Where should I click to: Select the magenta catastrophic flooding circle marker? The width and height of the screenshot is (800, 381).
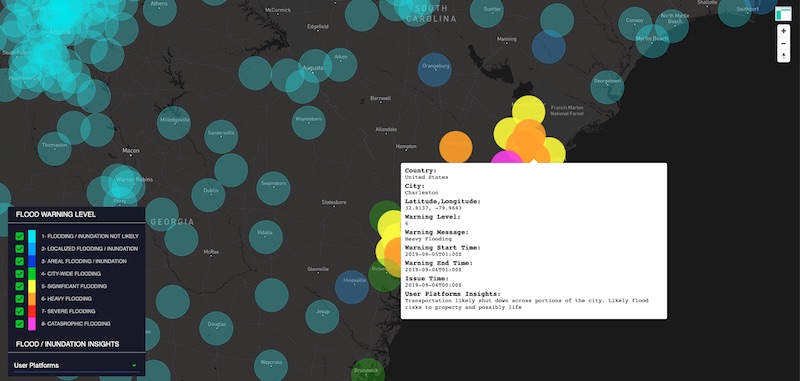pos(506,159)
